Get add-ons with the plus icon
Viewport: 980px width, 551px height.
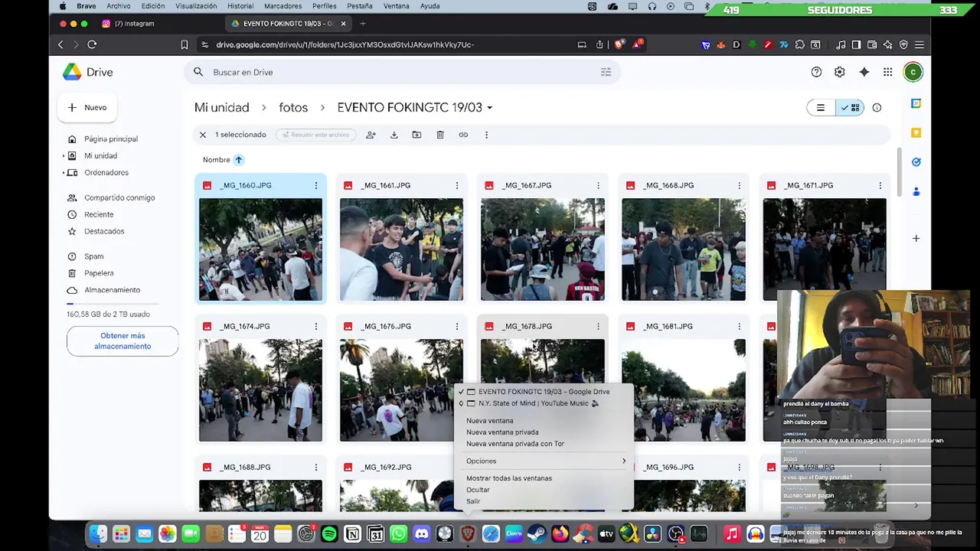pyautogui.click(x=916, y=238)
